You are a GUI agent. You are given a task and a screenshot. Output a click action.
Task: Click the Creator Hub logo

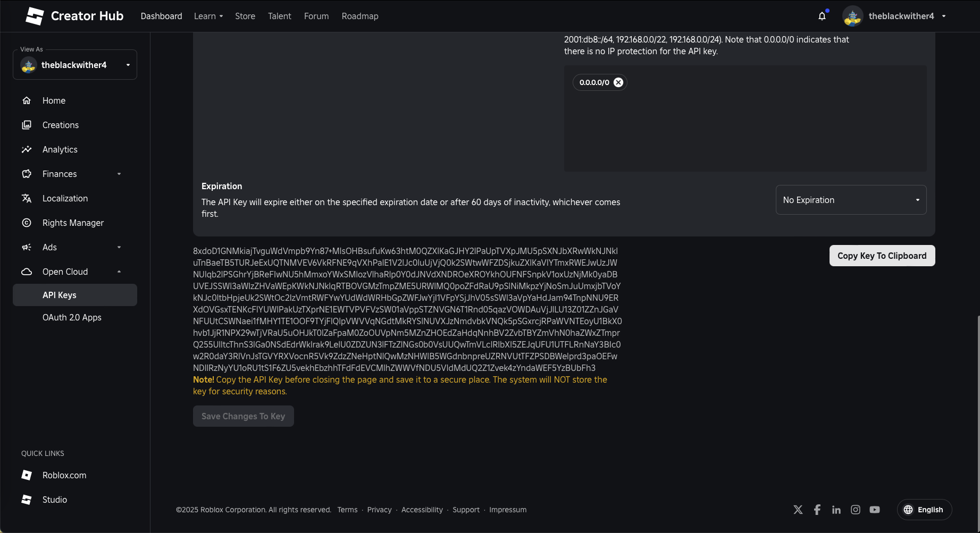[74, 16]
